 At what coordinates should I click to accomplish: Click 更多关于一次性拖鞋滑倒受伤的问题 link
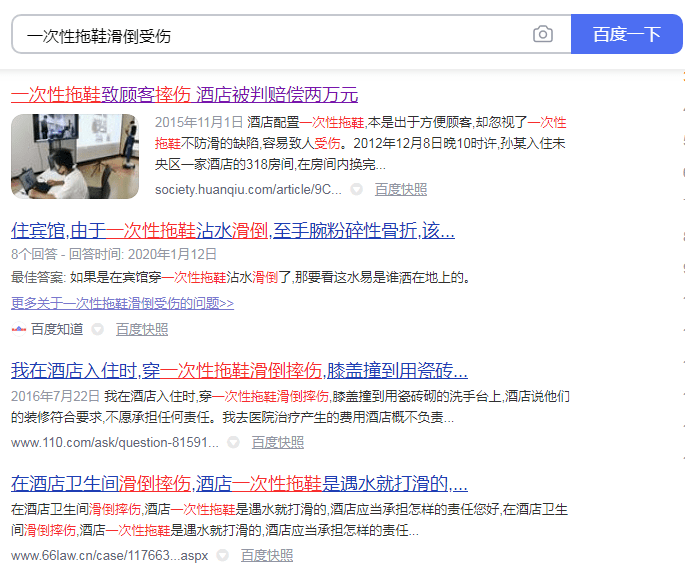[122, 303]
